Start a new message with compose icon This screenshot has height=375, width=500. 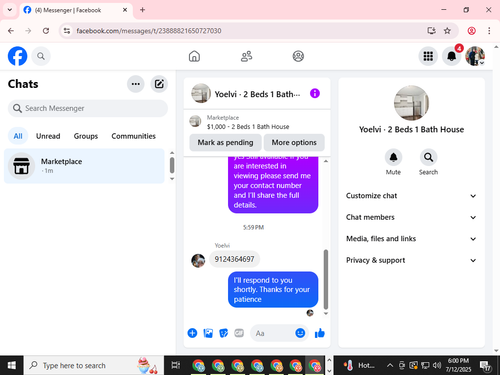(x=159, y=84)
